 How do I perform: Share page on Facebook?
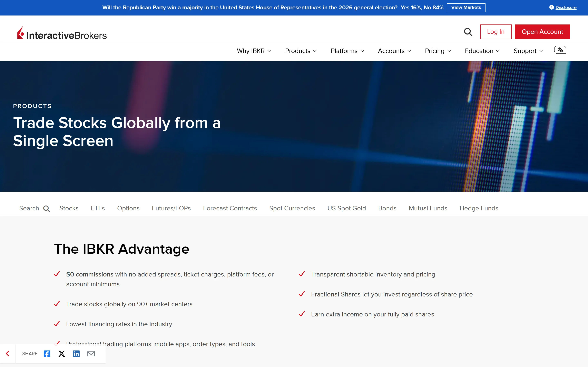point(47,353)
